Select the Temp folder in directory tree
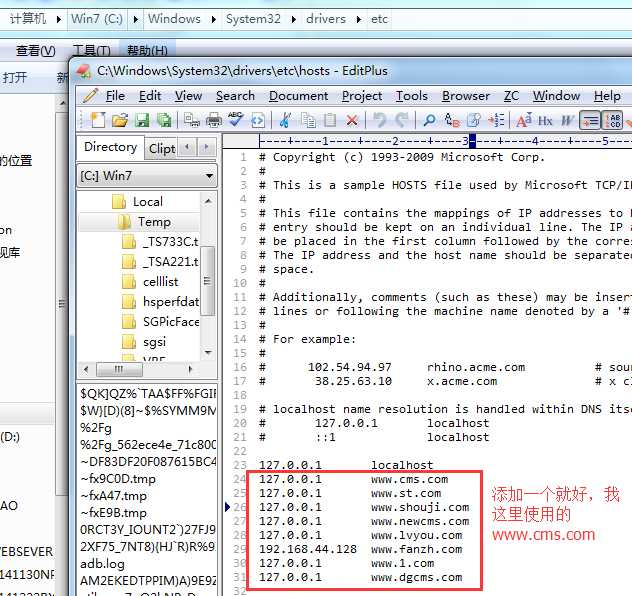Screen dimensions: 632x596 [154, 222]
